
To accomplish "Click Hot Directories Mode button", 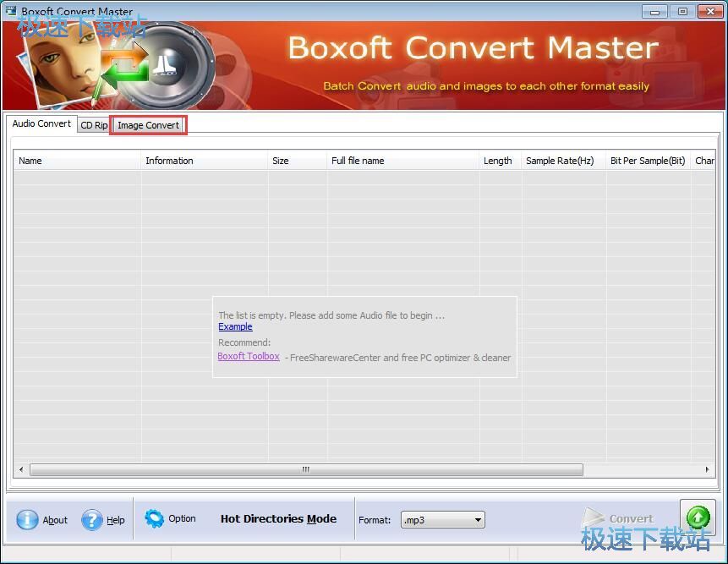I will [x=278, y=519].
